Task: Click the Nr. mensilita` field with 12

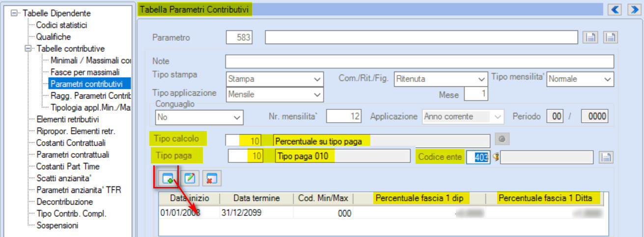Action: (344, 117)
